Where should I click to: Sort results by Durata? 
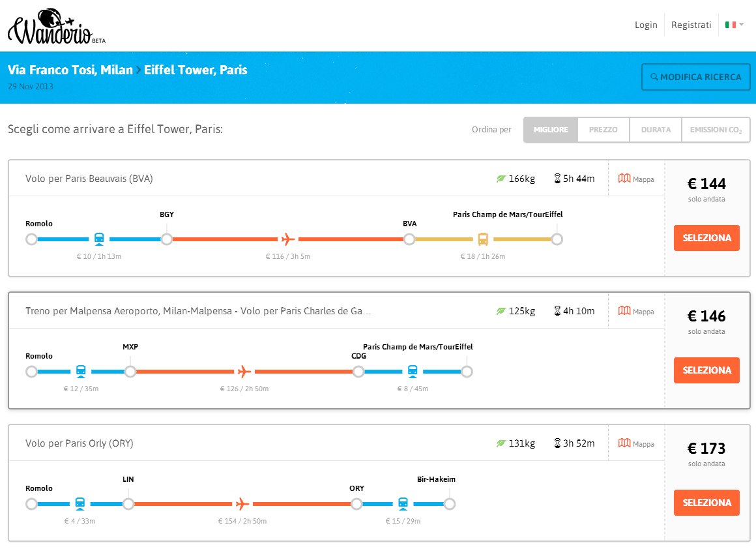[656, 130]
